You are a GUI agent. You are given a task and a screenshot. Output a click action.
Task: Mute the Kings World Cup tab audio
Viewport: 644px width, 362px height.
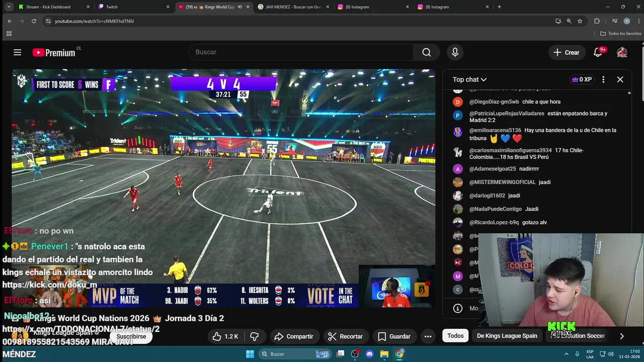pyautogui.click(x=239, y=7)
